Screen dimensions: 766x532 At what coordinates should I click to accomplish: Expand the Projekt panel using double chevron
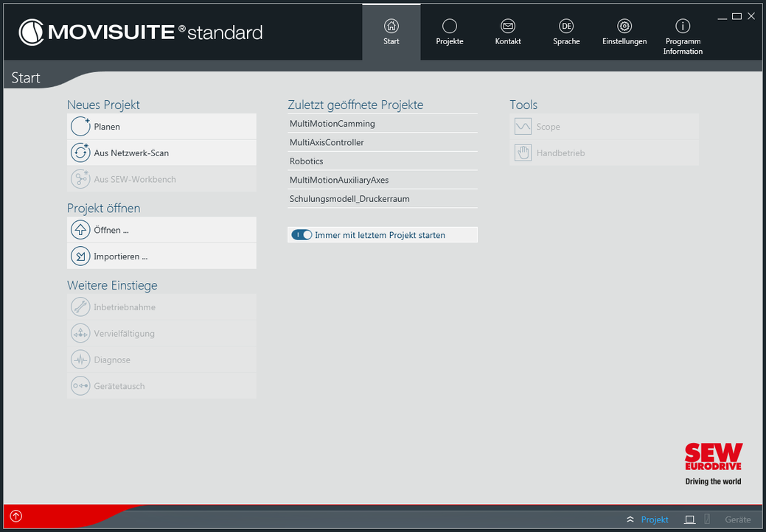630,519
